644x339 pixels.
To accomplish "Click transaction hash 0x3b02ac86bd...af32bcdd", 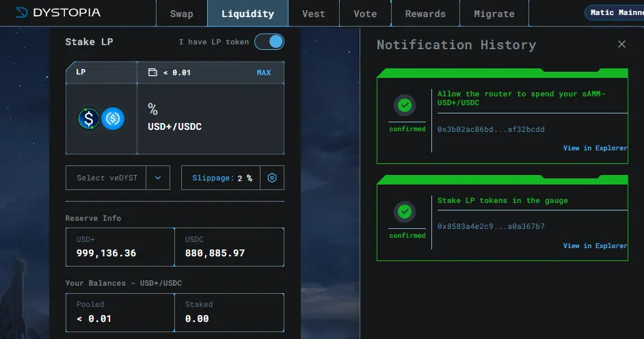I will point(491,129).
